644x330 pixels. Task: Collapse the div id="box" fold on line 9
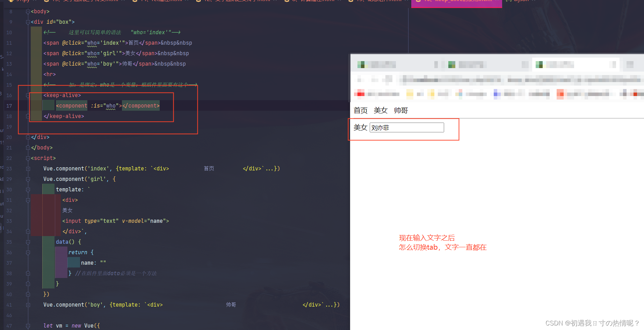coord(28,22)
